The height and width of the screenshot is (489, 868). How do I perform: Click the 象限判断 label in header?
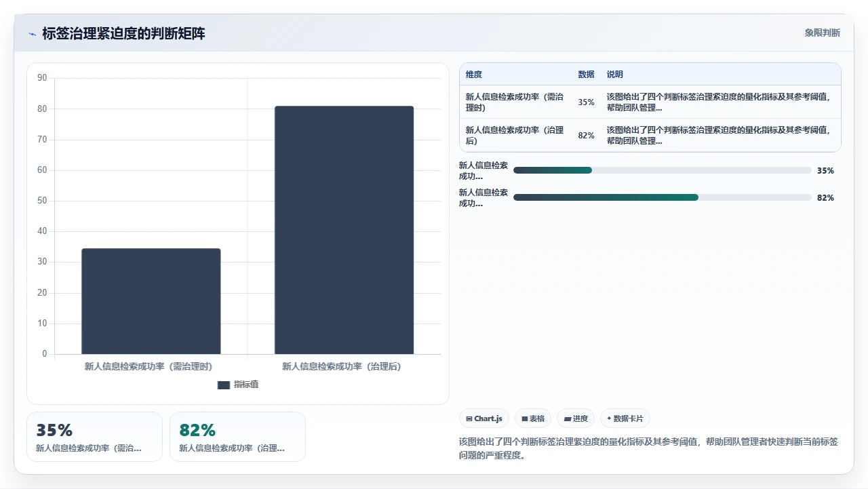coord(823,33)
